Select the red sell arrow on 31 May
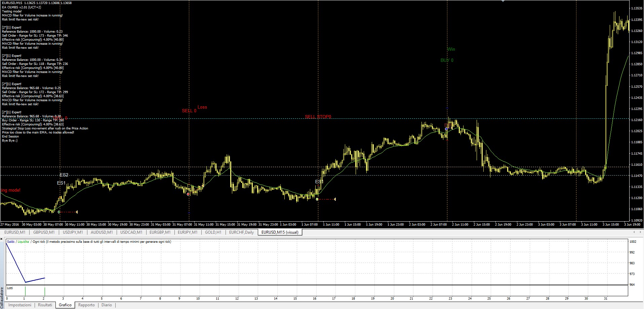 click(188, 194)
